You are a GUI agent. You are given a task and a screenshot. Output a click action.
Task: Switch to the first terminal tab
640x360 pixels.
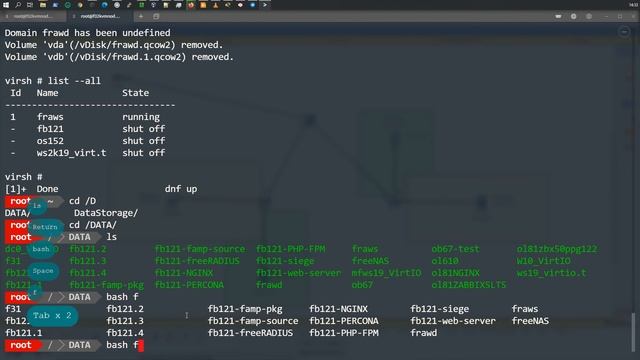pos(33,16)
